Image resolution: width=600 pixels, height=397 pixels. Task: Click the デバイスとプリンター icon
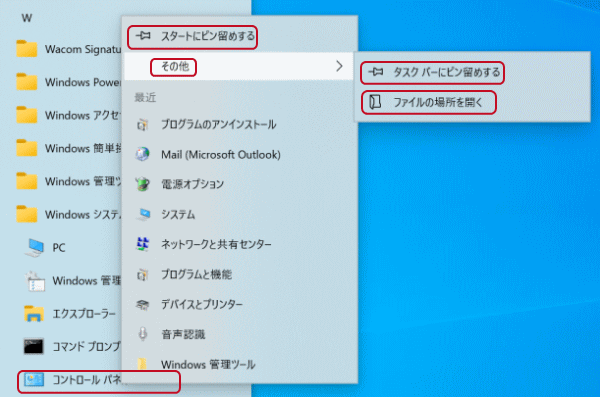142,304
